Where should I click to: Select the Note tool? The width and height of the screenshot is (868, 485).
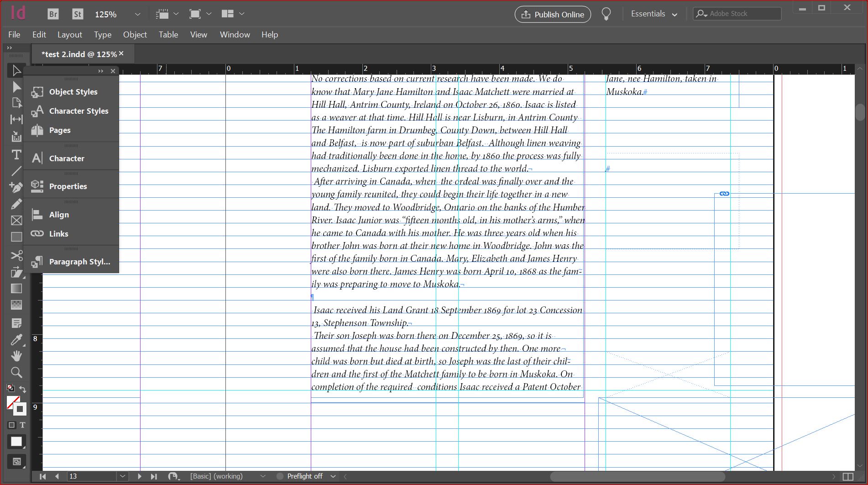pyautogui.click(x=16, y=323)
